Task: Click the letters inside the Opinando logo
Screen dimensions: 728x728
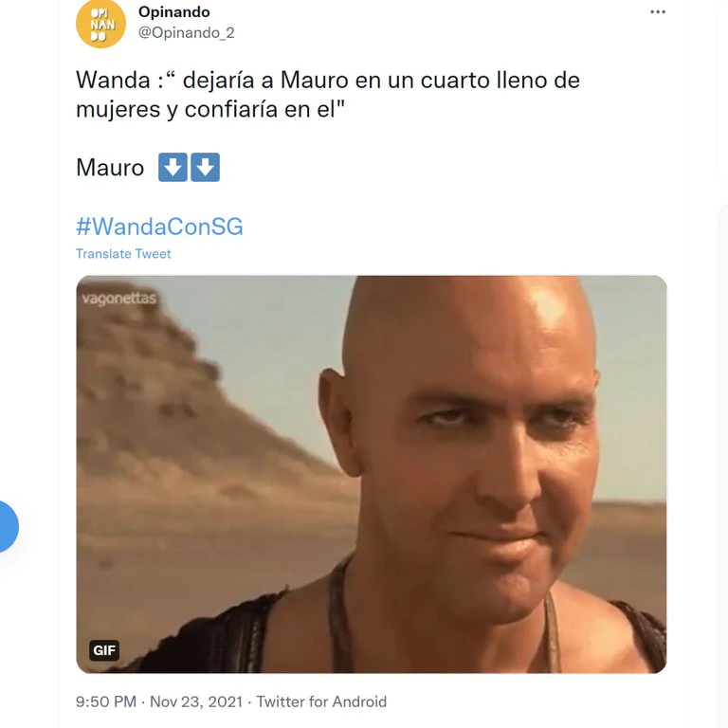Action: pos(102,24)
